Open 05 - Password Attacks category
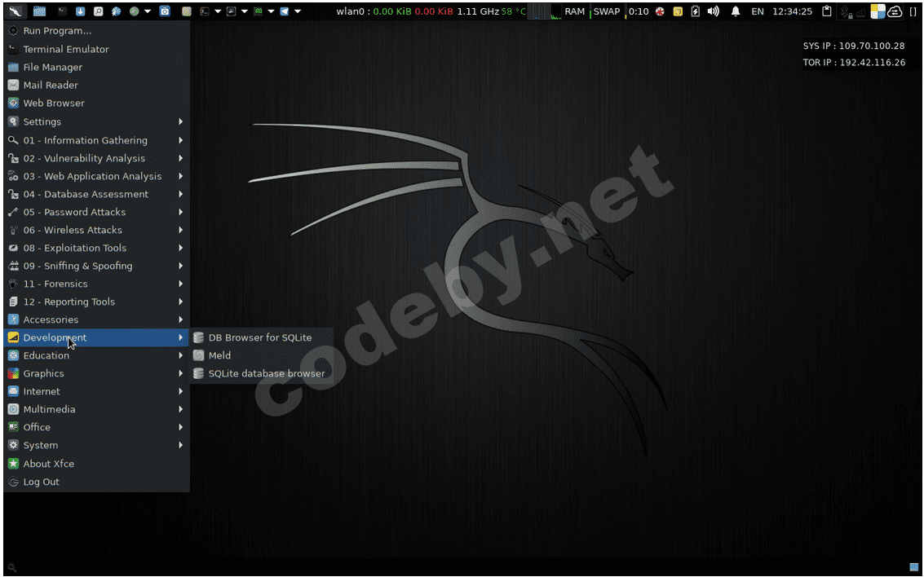 click(97, 212)
